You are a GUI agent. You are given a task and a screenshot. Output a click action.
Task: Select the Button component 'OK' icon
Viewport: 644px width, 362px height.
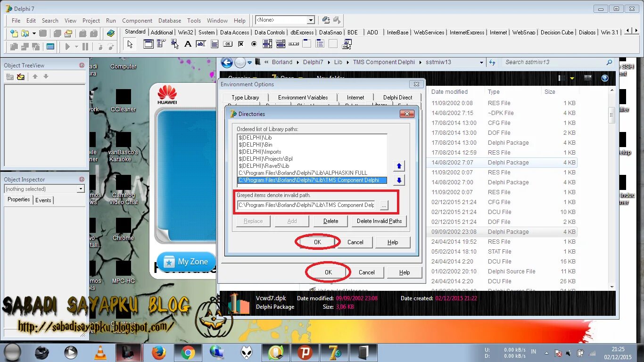pyautogui.click(x=228, y=44)
